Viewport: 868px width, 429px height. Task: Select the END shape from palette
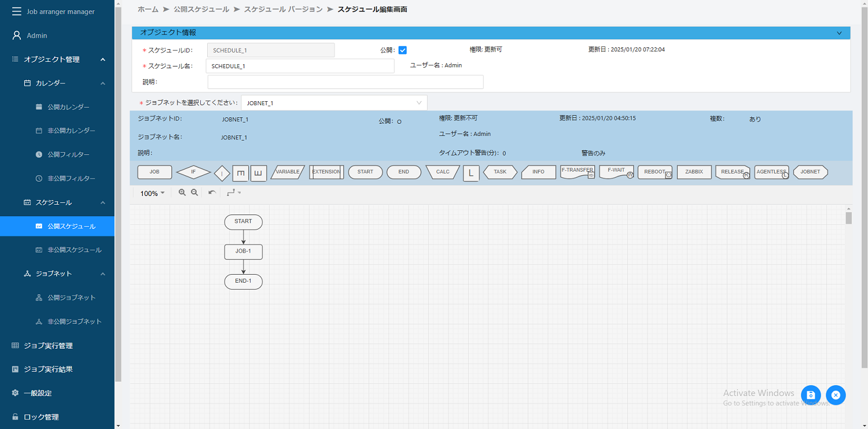pyautogui.click(x=404, y=172)
